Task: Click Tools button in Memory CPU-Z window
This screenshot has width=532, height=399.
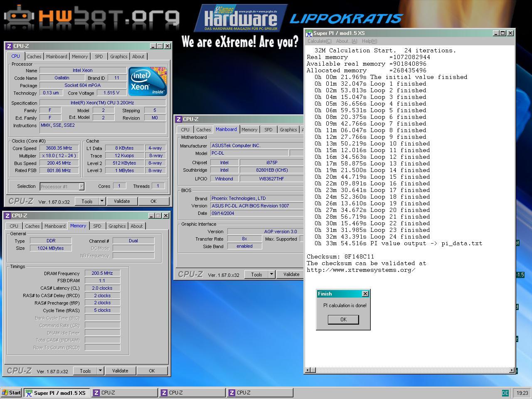Action: pos(85,371)
